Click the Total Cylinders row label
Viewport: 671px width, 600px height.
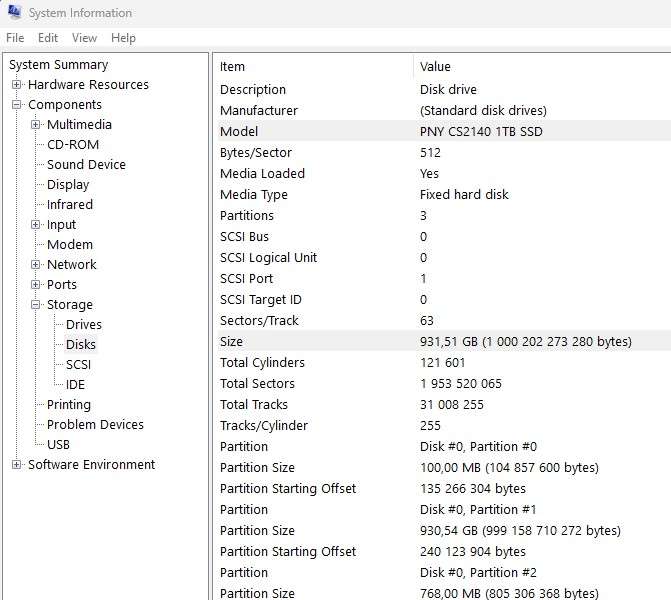(x=262, y=362)
